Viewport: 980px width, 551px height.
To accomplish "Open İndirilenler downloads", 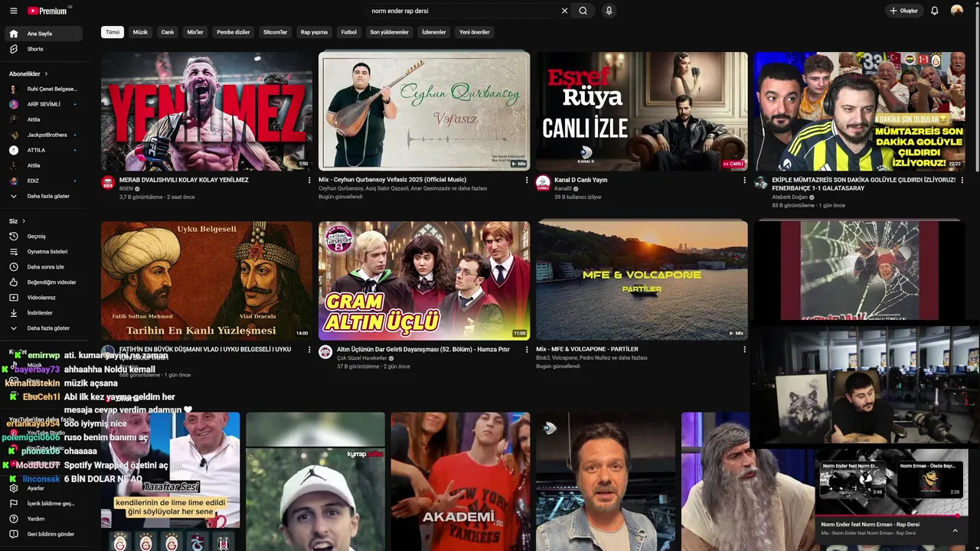I will pyautogui.click(x=43, y=313).
